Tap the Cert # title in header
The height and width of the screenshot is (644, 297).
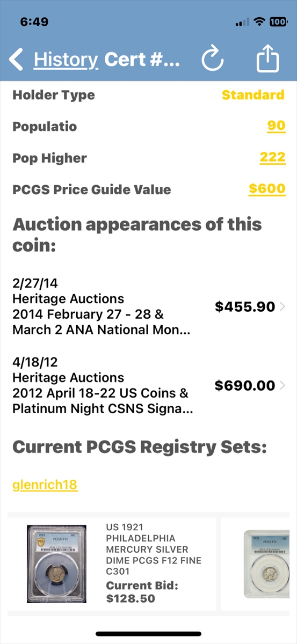142,60
